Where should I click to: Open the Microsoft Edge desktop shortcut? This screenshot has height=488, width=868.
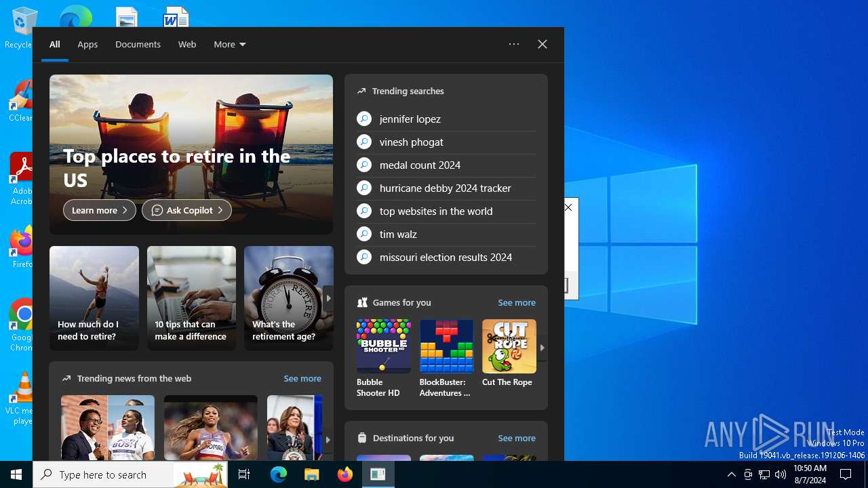point(75,17)
